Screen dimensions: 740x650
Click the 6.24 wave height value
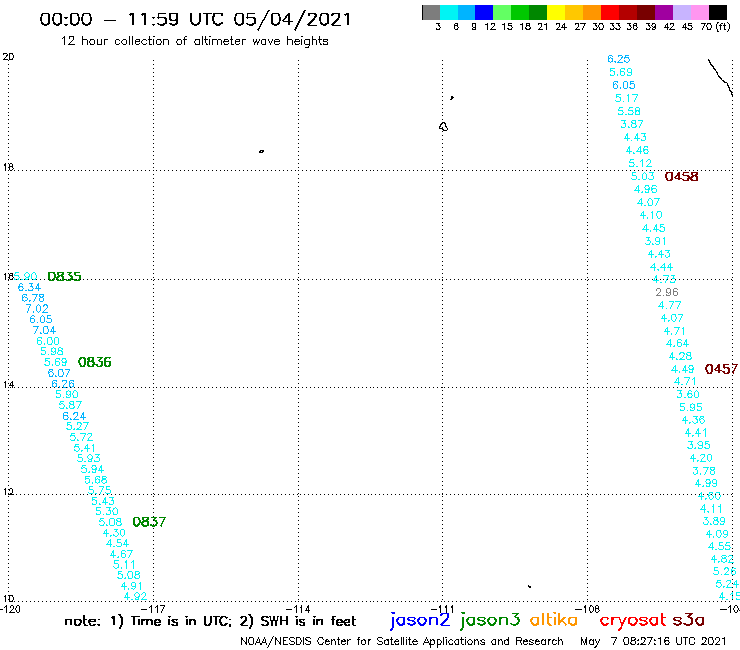74,416
